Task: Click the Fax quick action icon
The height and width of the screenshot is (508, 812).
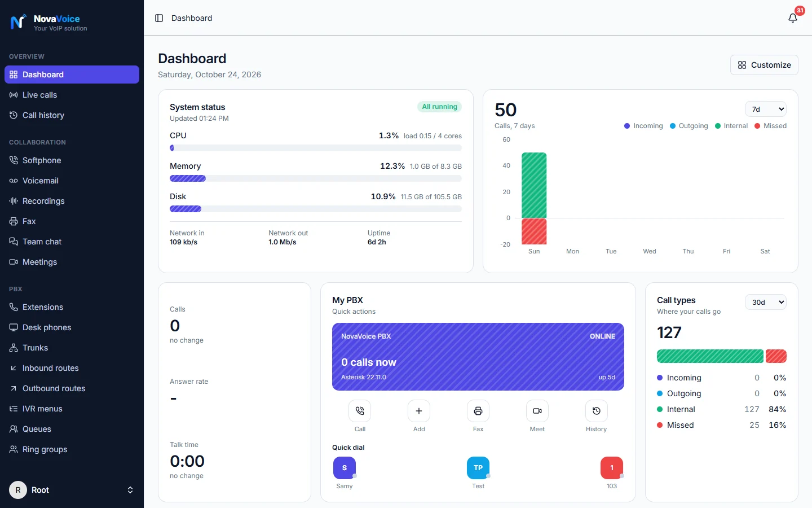Action: 478,411
